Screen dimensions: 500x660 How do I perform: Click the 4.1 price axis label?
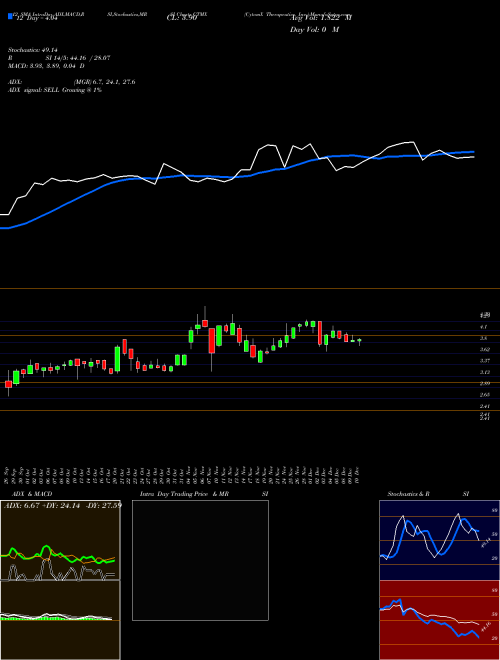[x=484, y=327]
